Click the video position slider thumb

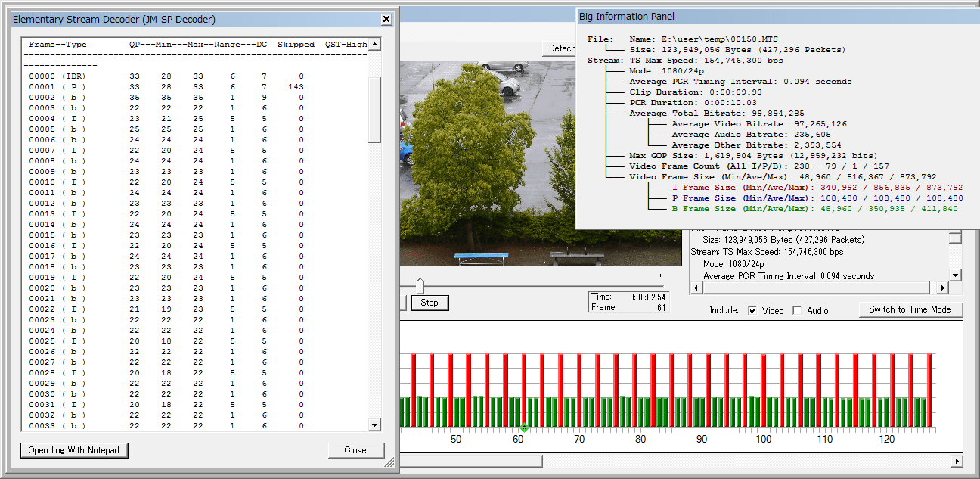click(x=420, y=285)
